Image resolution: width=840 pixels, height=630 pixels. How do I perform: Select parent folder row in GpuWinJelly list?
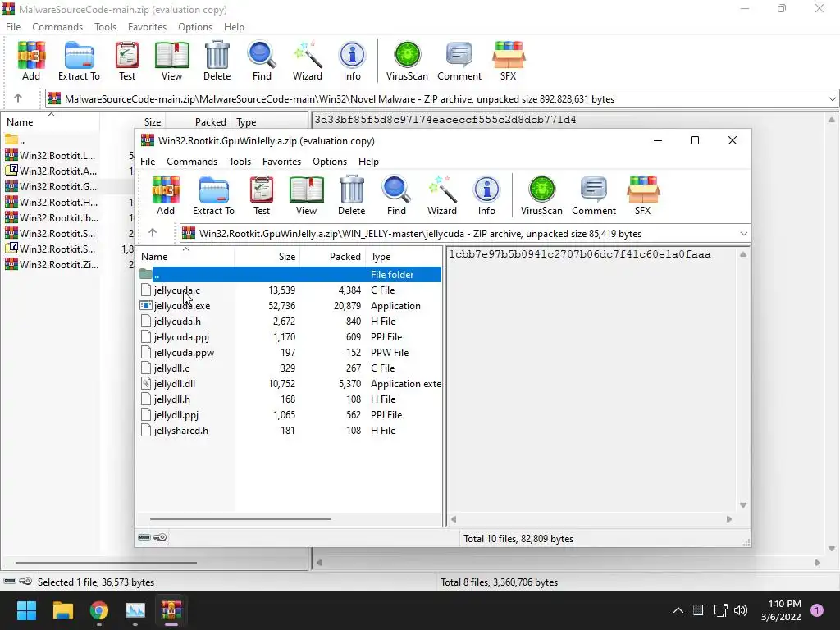click(x=290, y=274)
